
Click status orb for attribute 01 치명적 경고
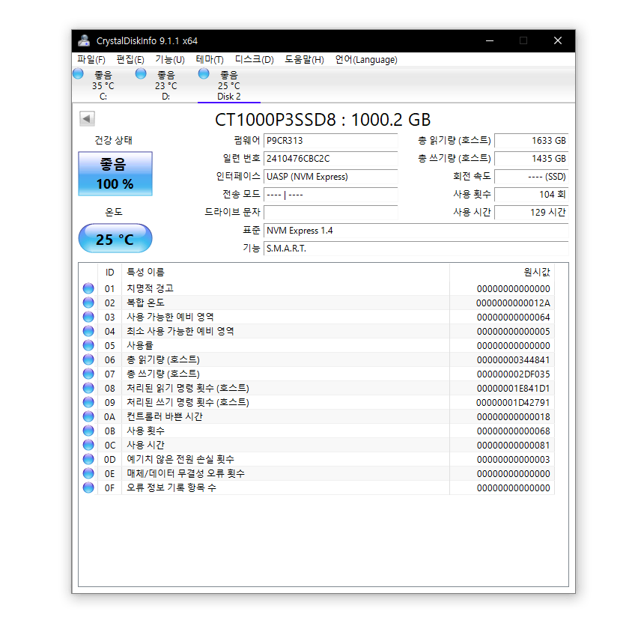(88, 288)
